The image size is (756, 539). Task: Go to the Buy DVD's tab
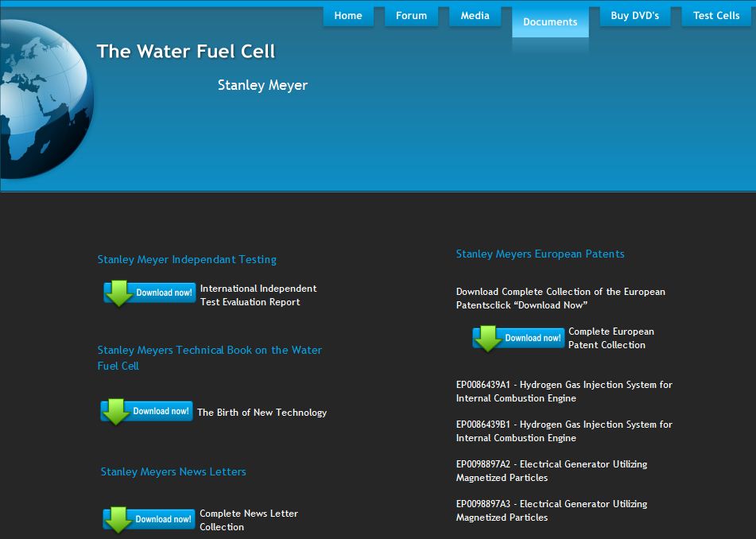tap(634, 16)
